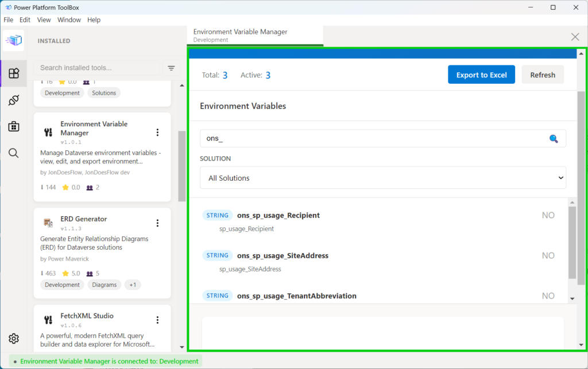This screenshot has width=588, height=369.
Task: Expand the All Solutions dropdown
Action: click(x=382, y=178)
